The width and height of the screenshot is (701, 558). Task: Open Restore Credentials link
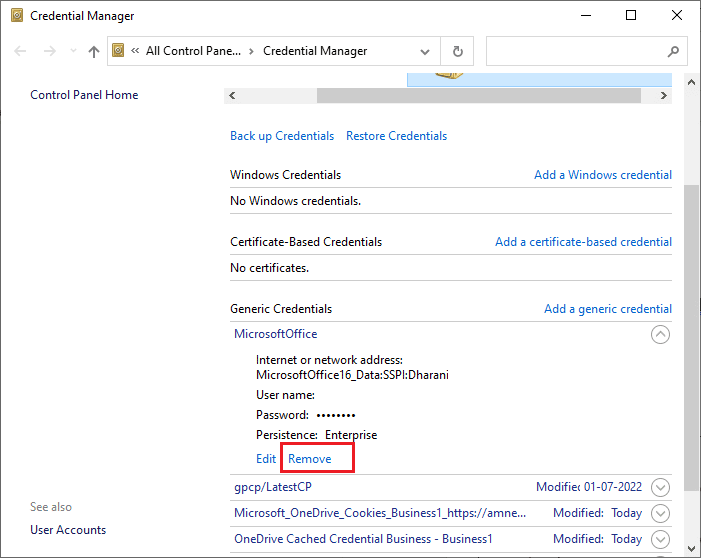pos(397,136)
